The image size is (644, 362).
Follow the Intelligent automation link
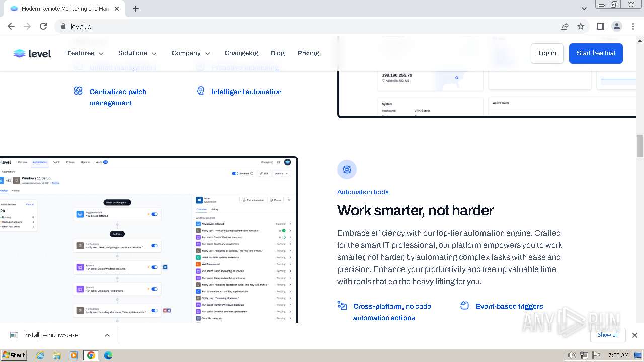[x=247, y=92]
